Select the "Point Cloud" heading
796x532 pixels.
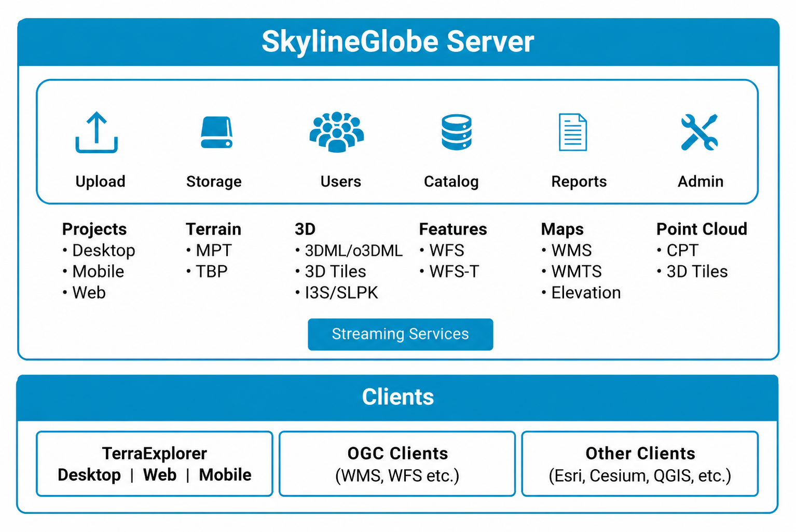click(702, 229)
